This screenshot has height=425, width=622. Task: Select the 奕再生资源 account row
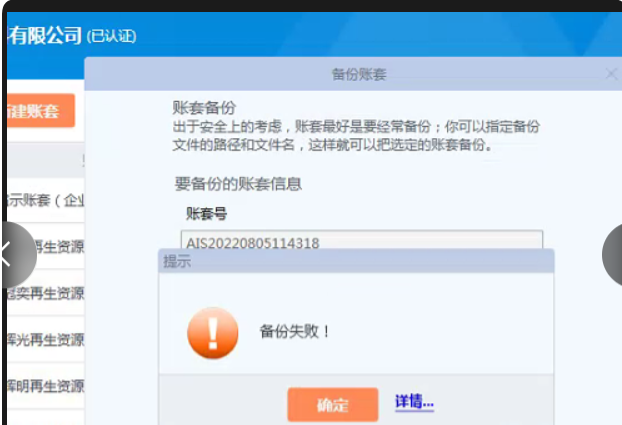coord(45,293)
